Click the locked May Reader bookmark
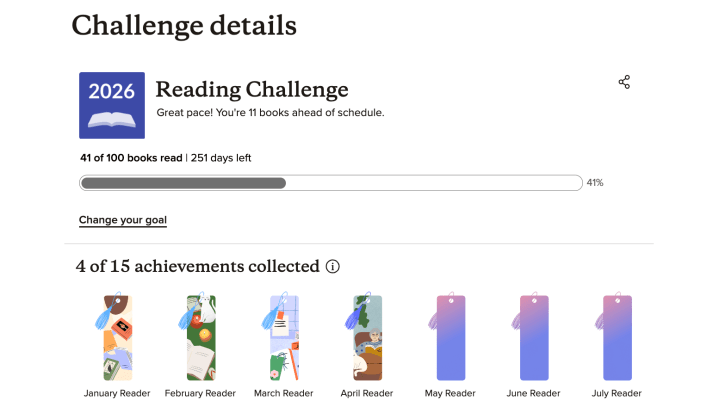The width and height of the screenshot is (719, 419). [450, 337]
